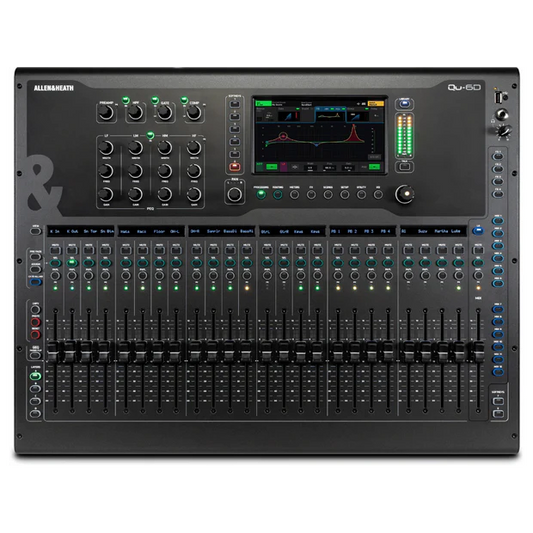Mute the Hats channel
This screenshot has width=533, height=533.
[x=126, y=251]
